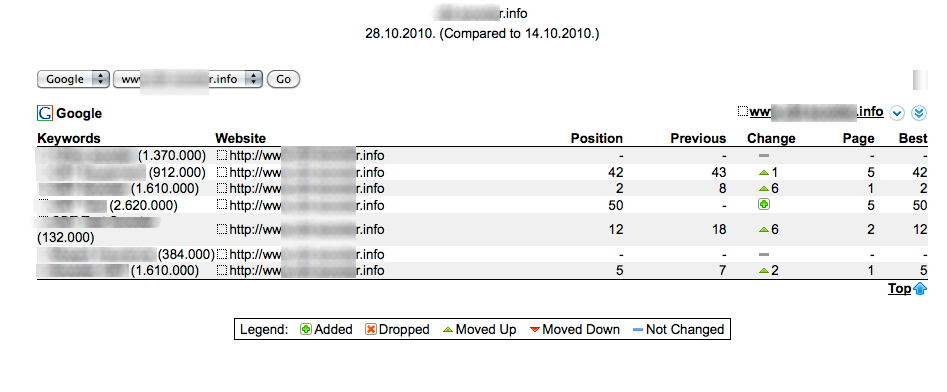
Task: Click the double down-arrow circle icon
Action: coord(919,113)
